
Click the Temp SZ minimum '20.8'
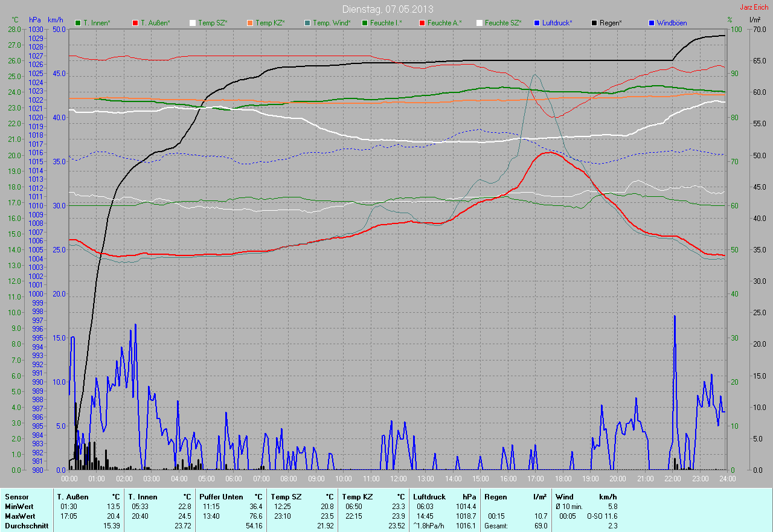(x=327, y=506)
